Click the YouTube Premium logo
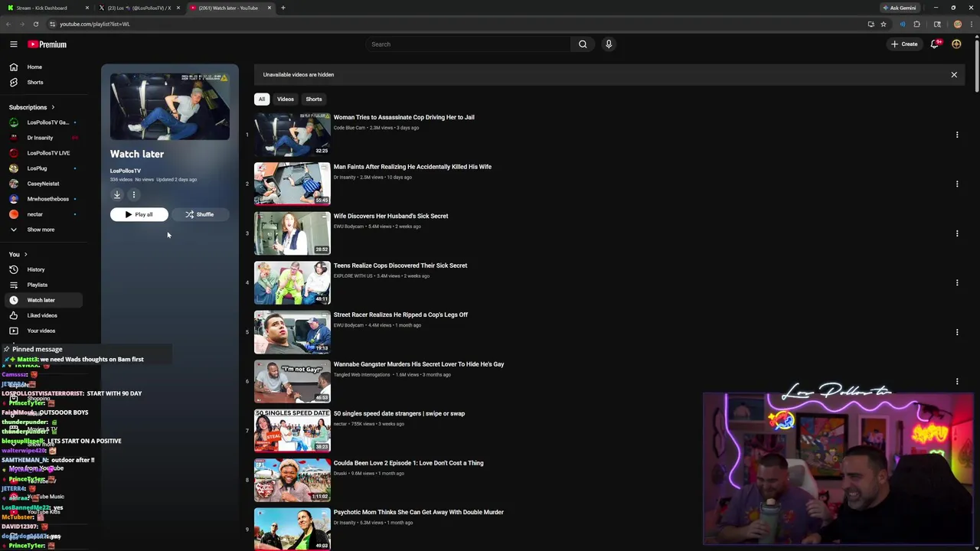This screenshot has width=980, height=551. (47, 44)
